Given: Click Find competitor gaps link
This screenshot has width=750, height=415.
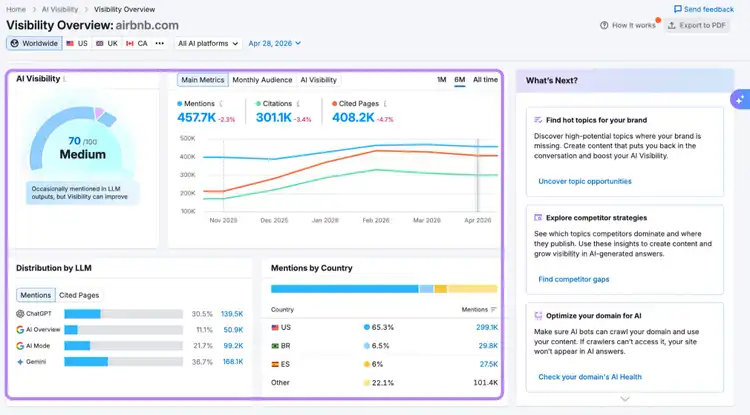Looking at the screenshot, I should [574, 279].
